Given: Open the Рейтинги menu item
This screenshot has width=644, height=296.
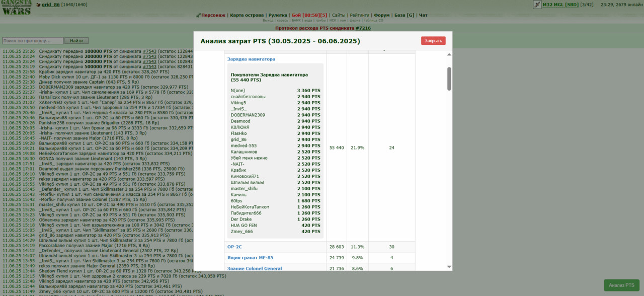Looking at the screenshot, I should (x=359, y=16).
